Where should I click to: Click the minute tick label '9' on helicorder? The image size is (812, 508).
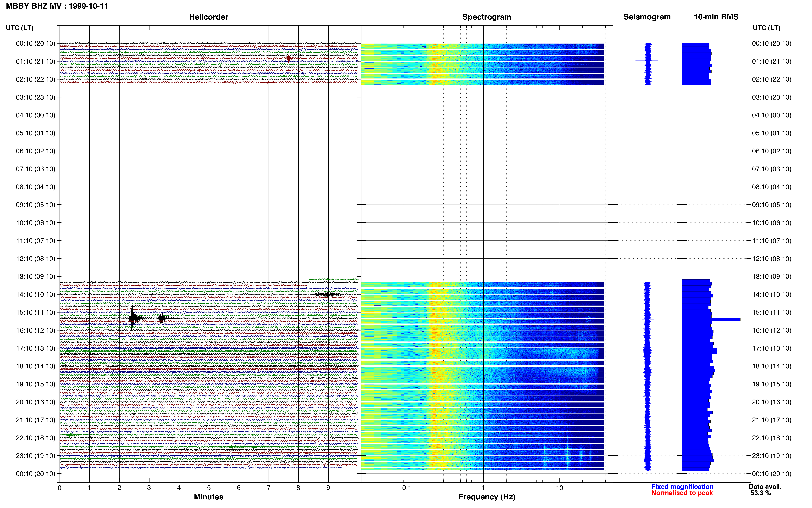(x=328, y=488)
